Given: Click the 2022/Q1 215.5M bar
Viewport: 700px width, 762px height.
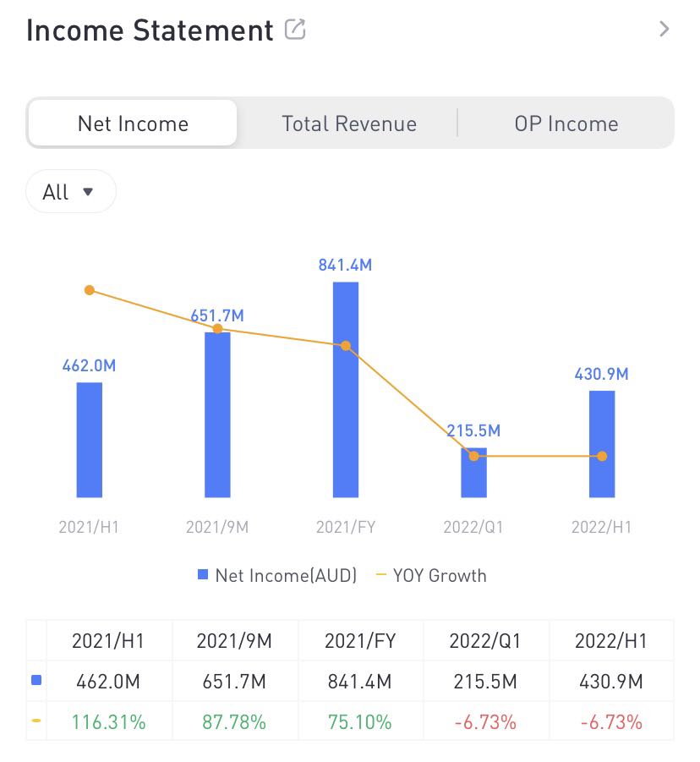Looking at the screenshot, I should (473, 474).
